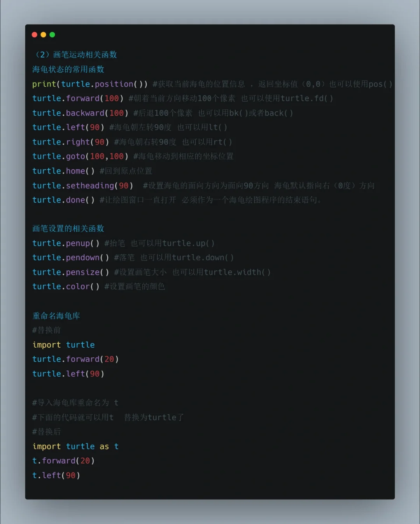420x524 pixels.
Task: Click the comment mentioning turtle.up()
Action: point(159,243)
